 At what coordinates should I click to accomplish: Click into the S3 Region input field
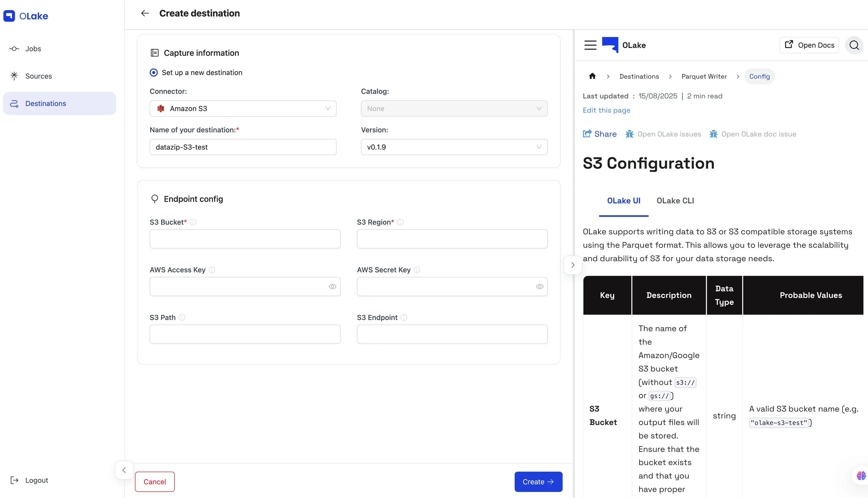452,239
